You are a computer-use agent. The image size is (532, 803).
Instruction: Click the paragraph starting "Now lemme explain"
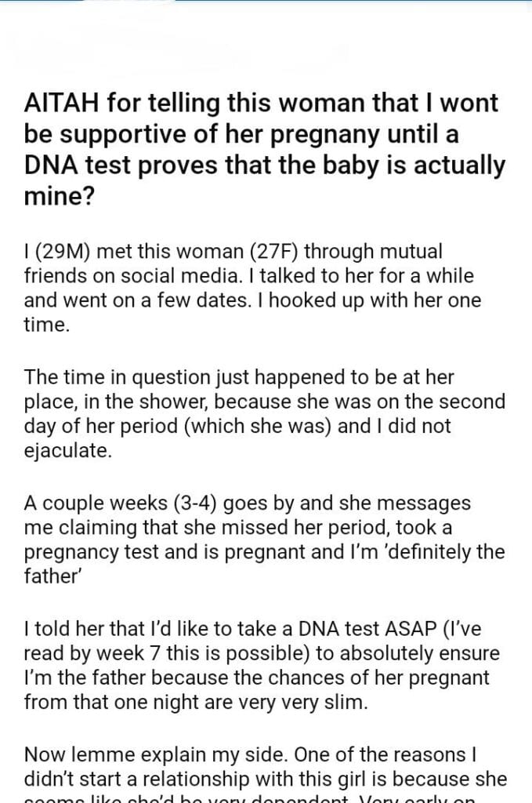tap(265, 765)
